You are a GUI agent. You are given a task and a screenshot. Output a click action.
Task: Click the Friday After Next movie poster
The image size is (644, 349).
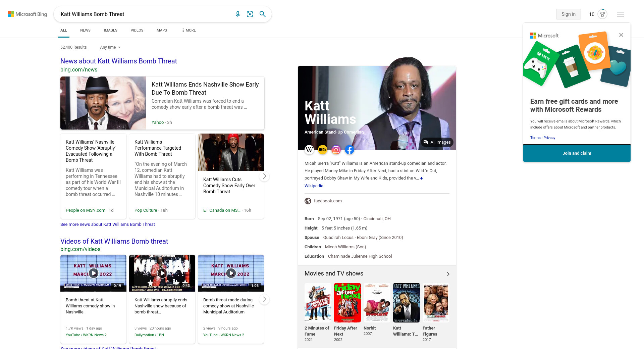click(x=347, y=302)
